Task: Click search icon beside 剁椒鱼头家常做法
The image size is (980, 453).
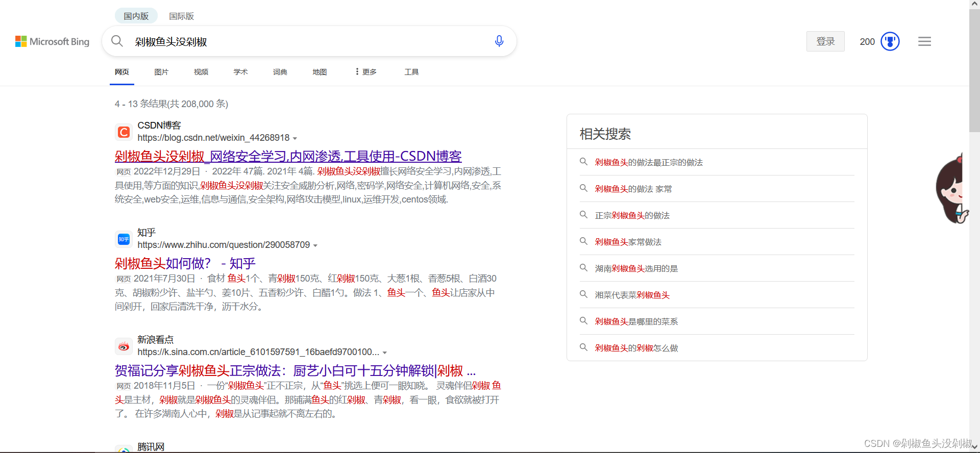Action: point(583,241)
